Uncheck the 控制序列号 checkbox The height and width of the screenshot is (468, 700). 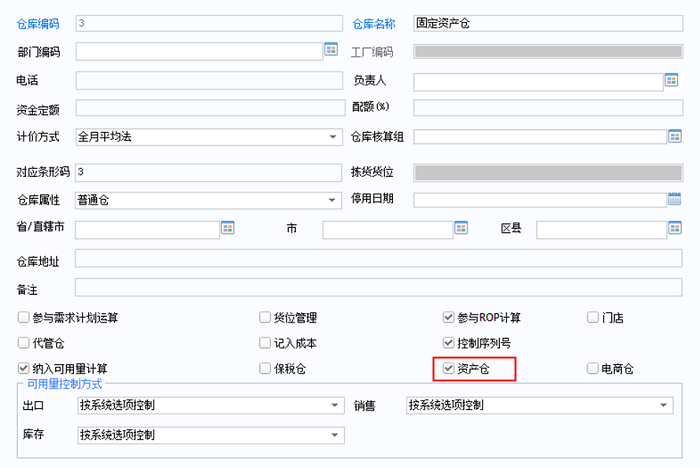[448, 343]
